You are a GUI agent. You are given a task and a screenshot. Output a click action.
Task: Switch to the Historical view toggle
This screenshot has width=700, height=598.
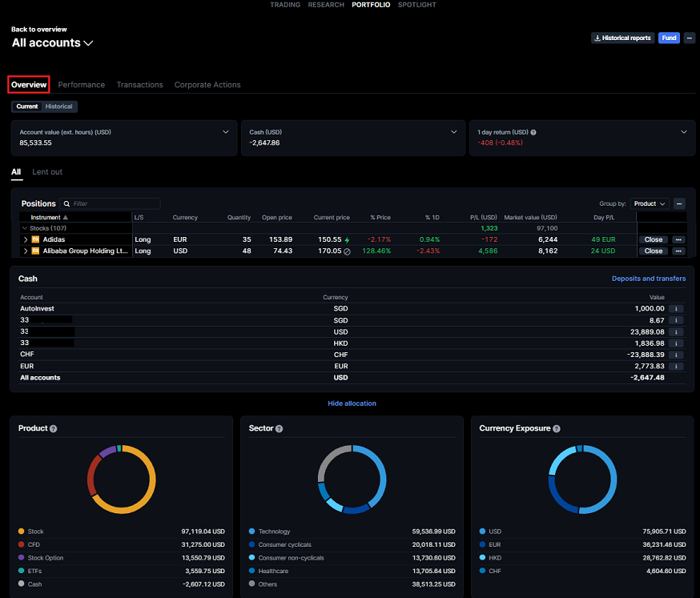click(x=58, y=106)
